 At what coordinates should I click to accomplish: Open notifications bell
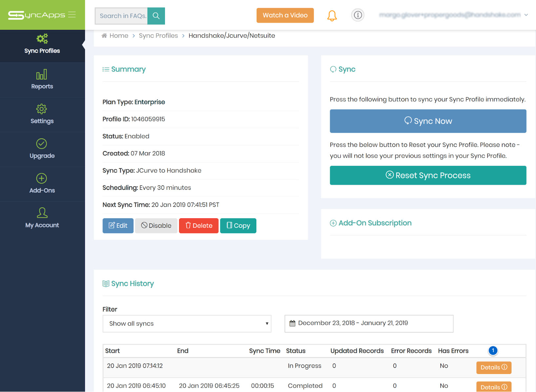click(332, 15)
